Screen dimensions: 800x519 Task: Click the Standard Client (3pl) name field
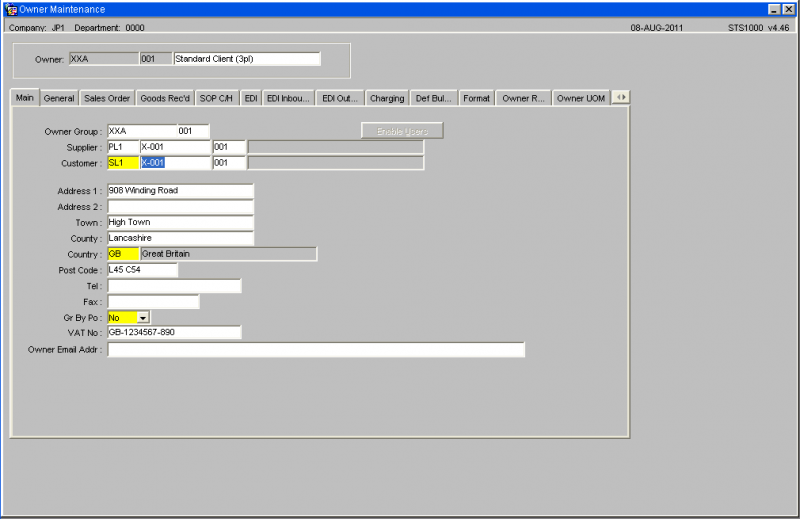point(247,59)
